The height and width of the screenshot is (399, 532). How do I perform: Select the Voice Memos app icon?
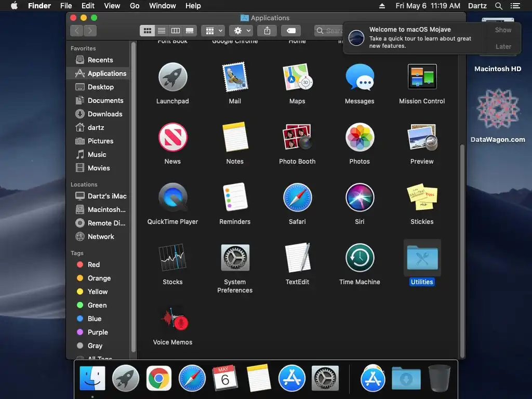175,318
